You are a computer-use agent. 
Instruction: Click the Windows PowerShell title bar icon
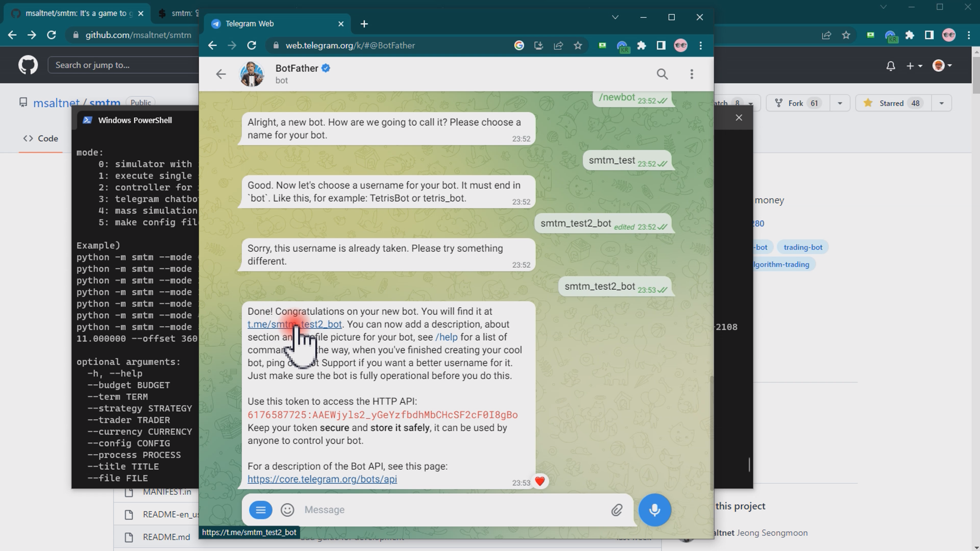(87, 120)
